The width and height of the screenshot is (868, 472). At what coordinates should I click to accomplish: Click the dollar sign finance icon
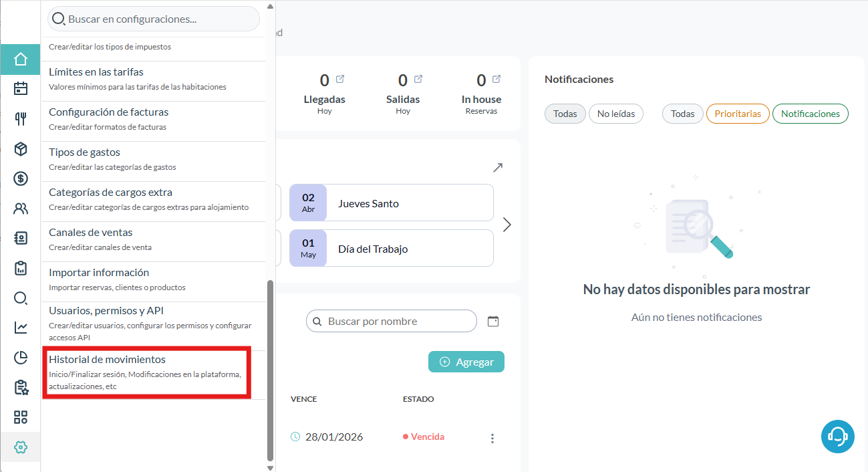(x=21, y=179)
